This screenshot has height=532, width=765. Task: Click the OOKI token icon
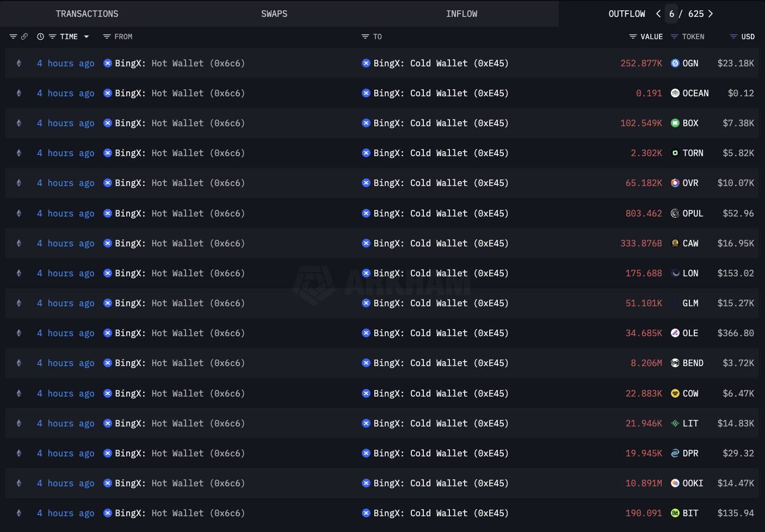(x=675, y=483)
